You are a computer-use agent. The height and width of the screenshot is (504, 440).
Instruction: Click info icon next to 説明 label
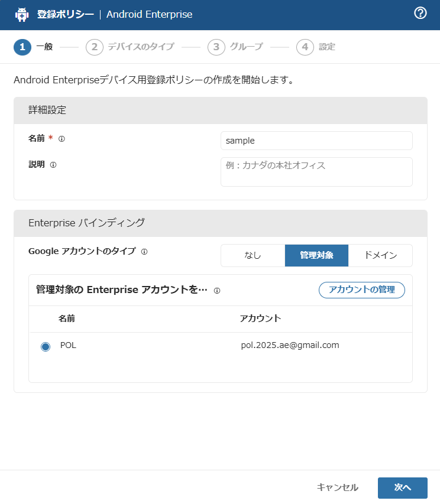(x=53, y=165)
